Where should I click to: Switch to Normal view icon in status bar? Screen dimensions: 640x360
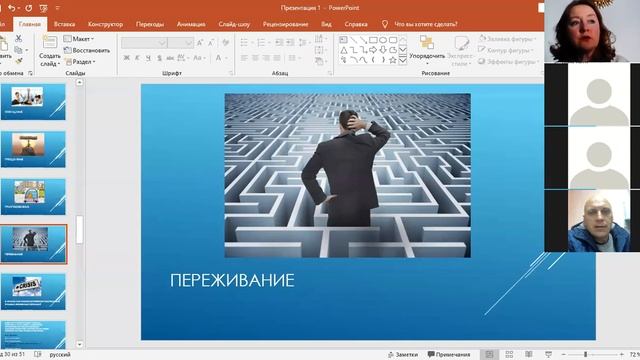pos(489,354)
